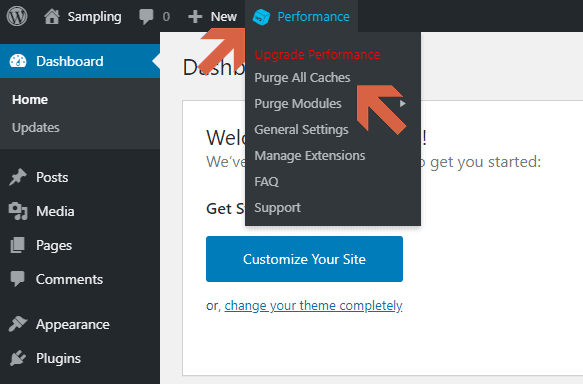The width and height of the screenshot is (583, 384).
Task: Open Appearance in the sidebar
Action: 73,325
